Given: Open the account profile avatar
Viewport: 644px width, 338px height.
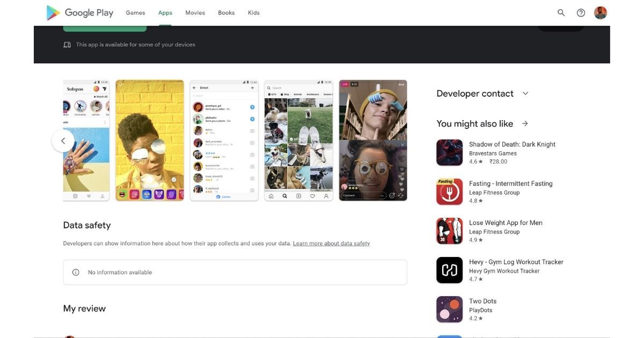Looking at the screenshot, I should click(601, 13).
